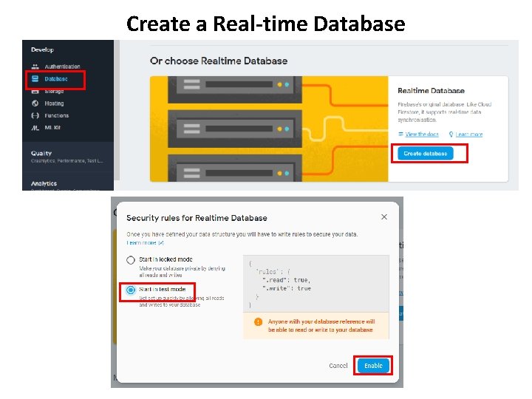Click the Storage icon in sidebar
Viewport: 532px width, 399px height.
35,92
